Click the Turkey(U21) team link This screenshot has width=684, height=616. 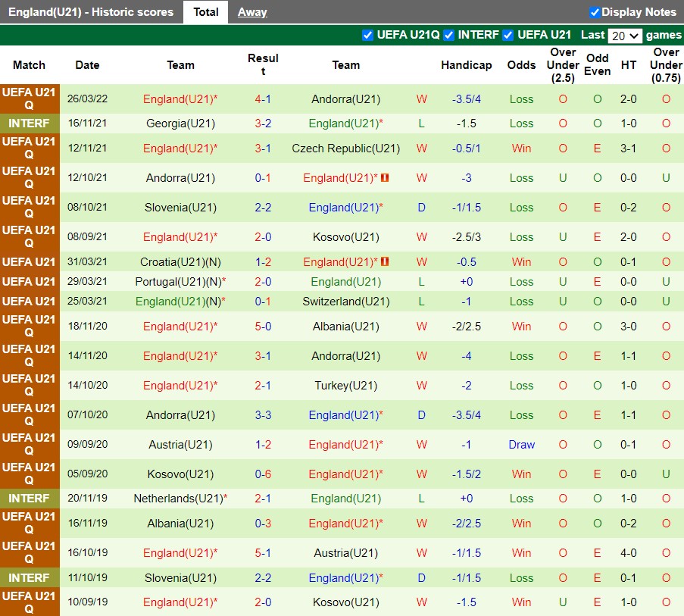pos(345,386)
